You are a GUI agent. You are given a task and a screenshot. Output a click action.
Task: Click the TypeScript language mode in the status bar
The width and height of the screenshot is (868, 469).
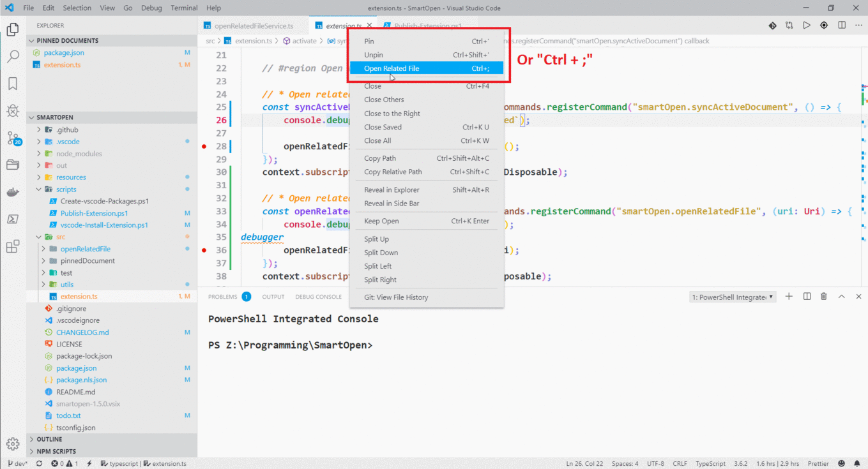[x=710, y=464]
